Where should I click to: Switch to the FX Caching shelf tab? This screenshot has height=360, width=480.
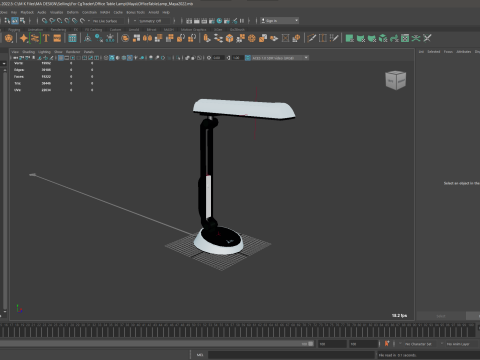[x=93, y=30]
